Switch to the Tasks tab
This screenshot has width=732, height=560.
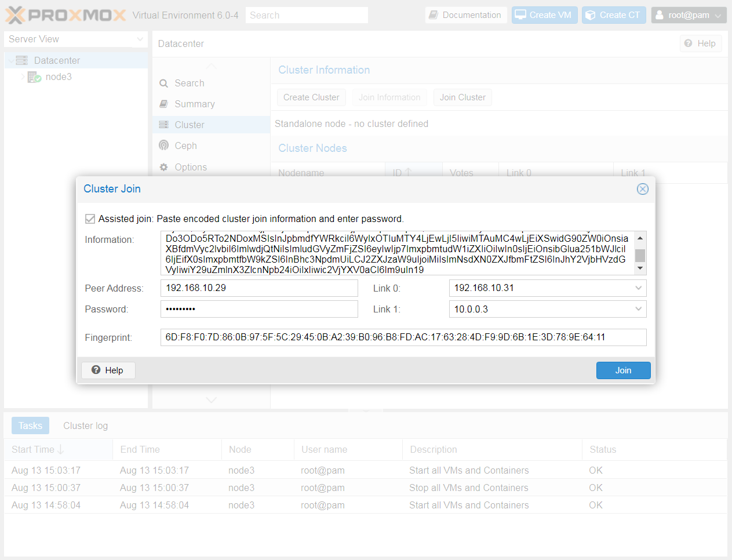point(30,426)
